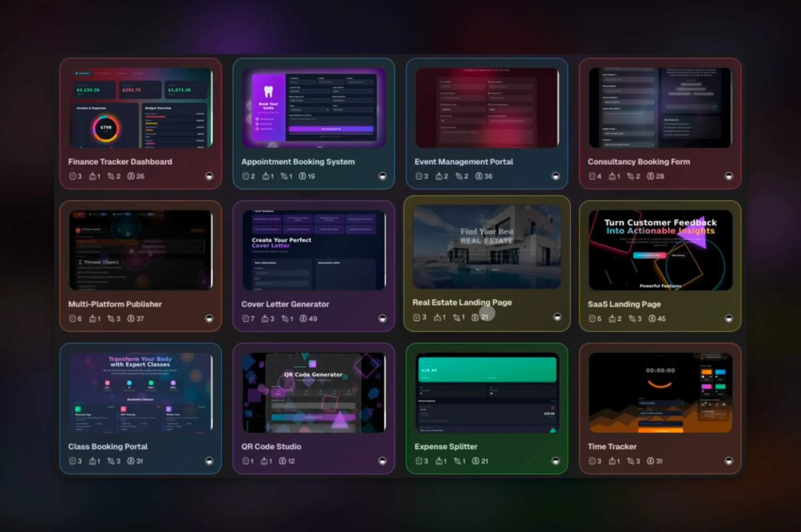Click the round avatar icon on Multi-Platform Publisher
Image resolution: width=801 pixels, height=532 pixels.
(x=209, y=318)
